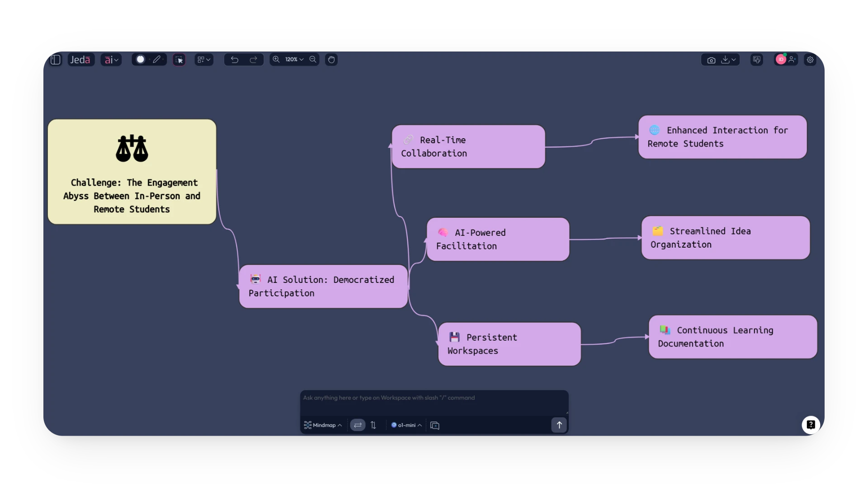This screenshot has height=488, width=868.
Task: Toggle the left sidebar panel icon
Action: coord(56,60)
